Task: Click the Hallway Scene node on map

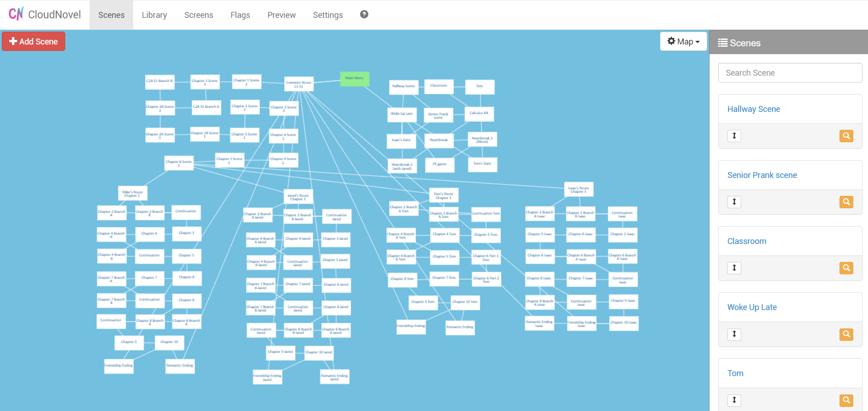Action: tap(404, 87)
